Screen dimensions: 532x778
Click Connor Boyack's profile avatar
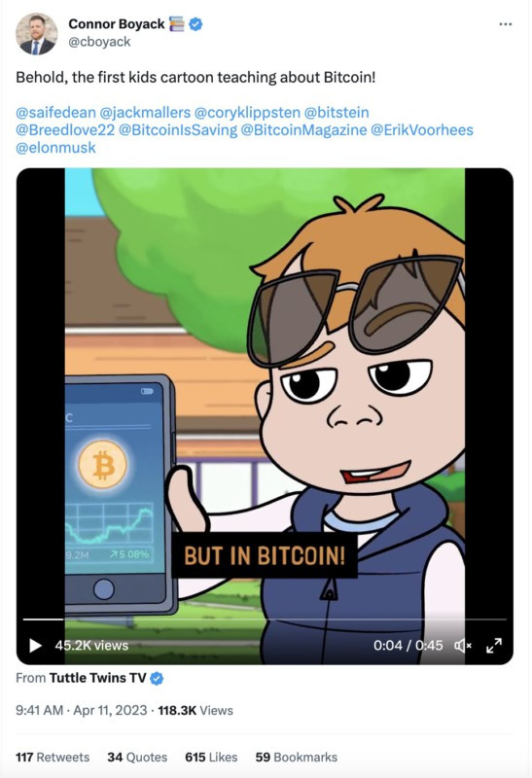(x=37, y=33)
